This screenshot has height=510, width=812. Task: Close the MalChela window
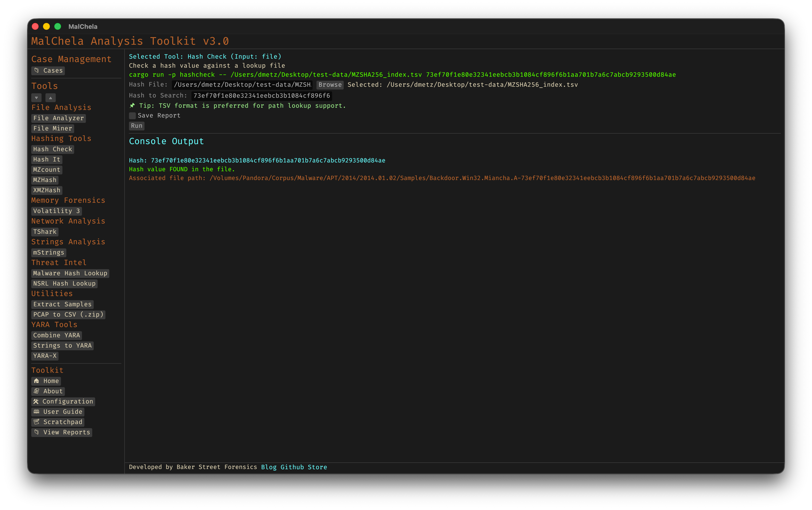(x=35, y=27)
